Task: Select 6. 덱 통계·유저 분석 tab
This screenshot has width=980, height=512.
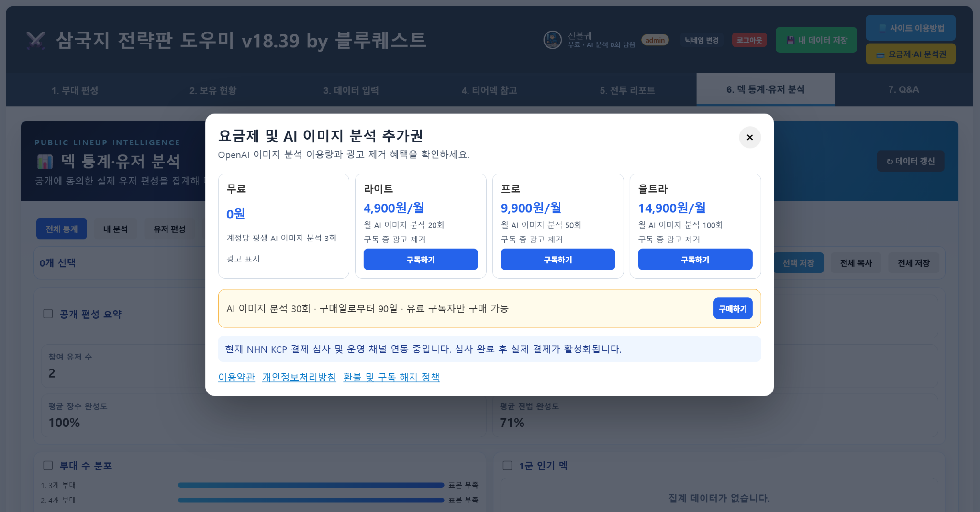Action: pos(766,89)
